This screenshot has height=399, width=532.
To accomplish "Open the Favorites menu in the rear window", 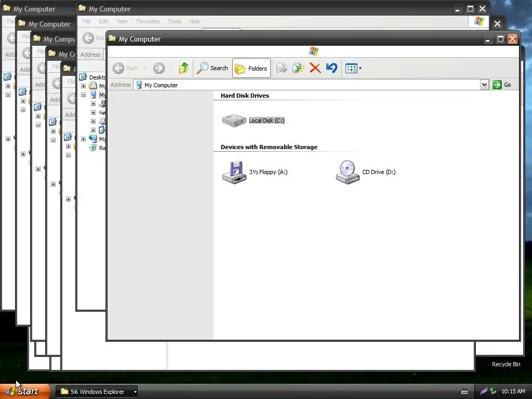I will 148,21.
